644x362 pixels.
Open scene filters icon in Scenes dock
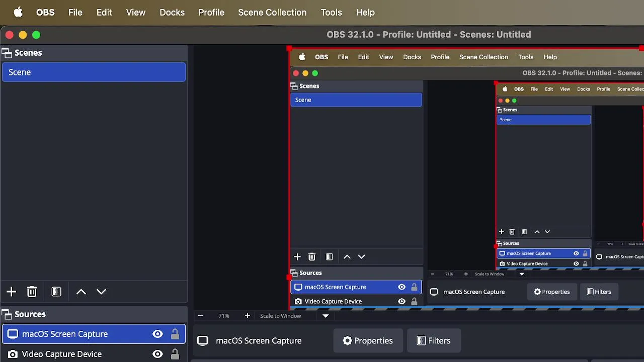click(x=56, y=292)
